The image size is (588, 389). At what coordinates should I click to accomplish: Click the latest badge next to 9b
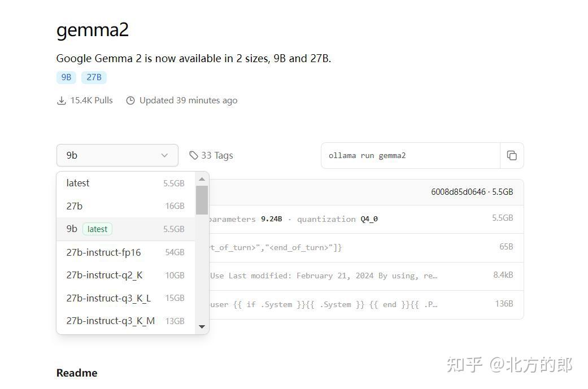(x=97, y=229)
